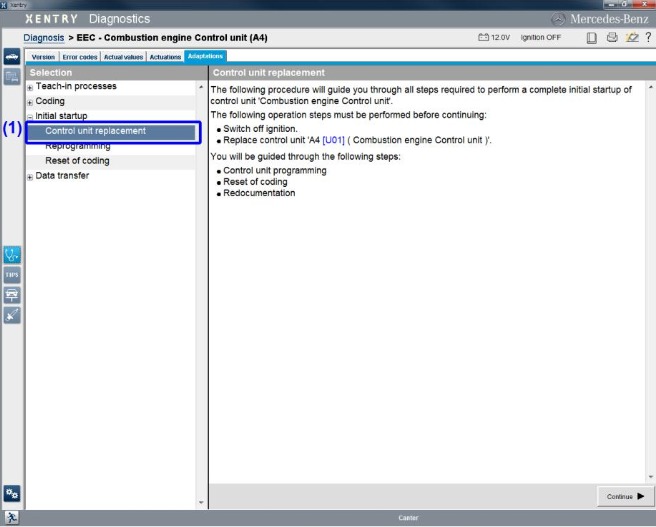Click the Continue button

[625, 496]
